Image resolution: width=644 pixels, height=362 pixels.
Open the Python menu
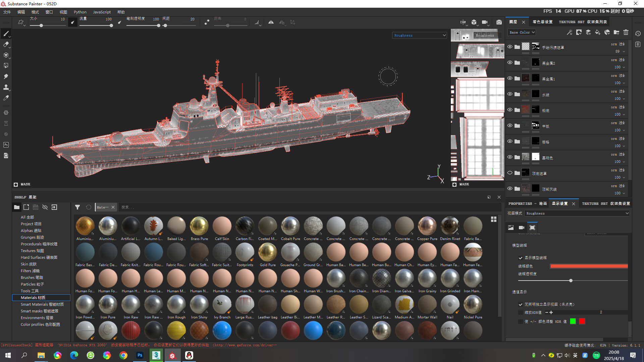[80, 12]
